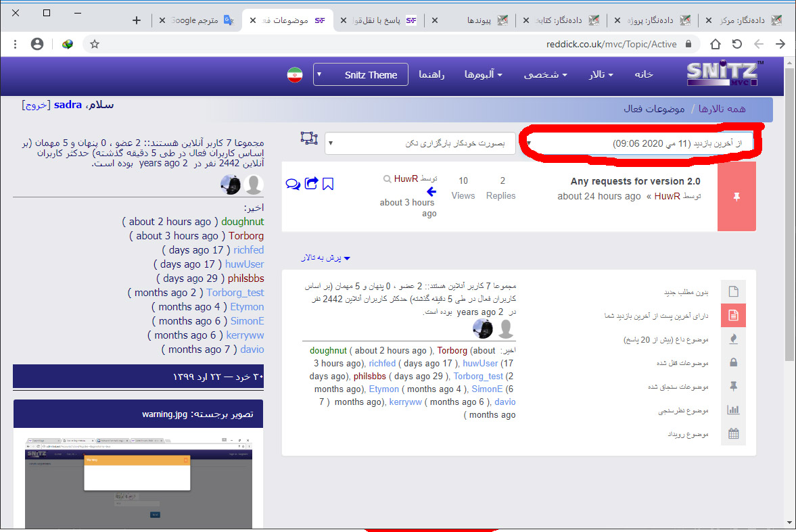Screen dimensions: 796x532
Task: Click the Iran flag language icon
Action: pos(294,74)
